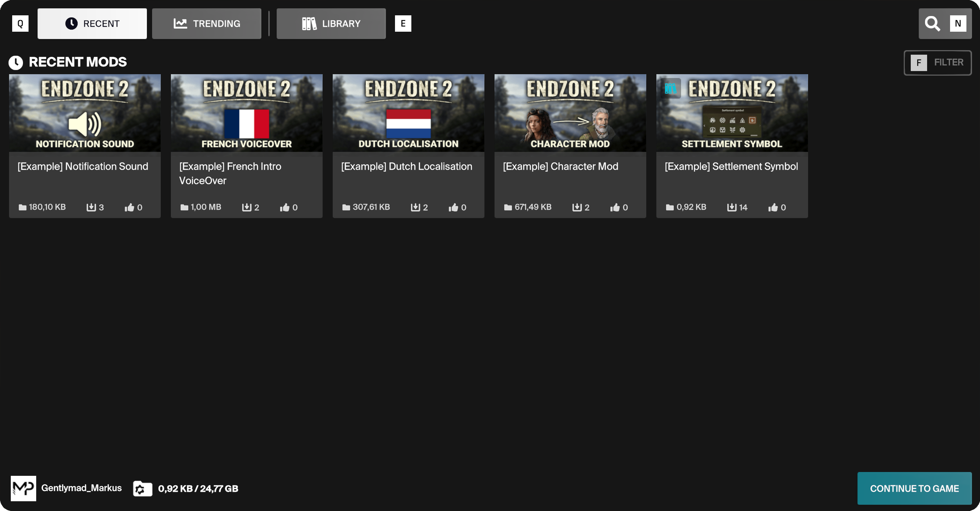This screenshot has width=980, height=511.
Task: Click the Q previous-tab key hint
Action: [x=20, y=24]
